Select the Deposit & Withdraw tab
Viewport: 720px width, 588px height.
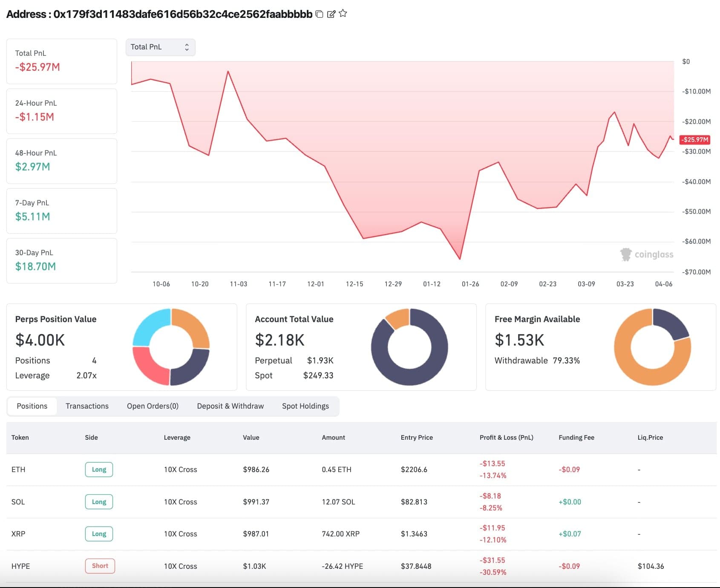point(230,406)
